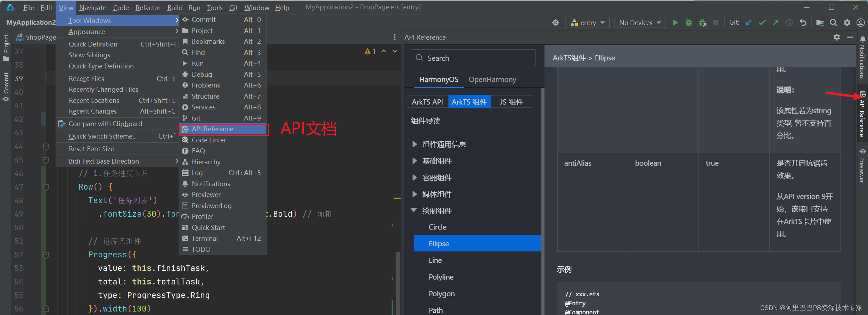Jump to next warning with down chevron

pyautogui.click(x=394, y=51)
